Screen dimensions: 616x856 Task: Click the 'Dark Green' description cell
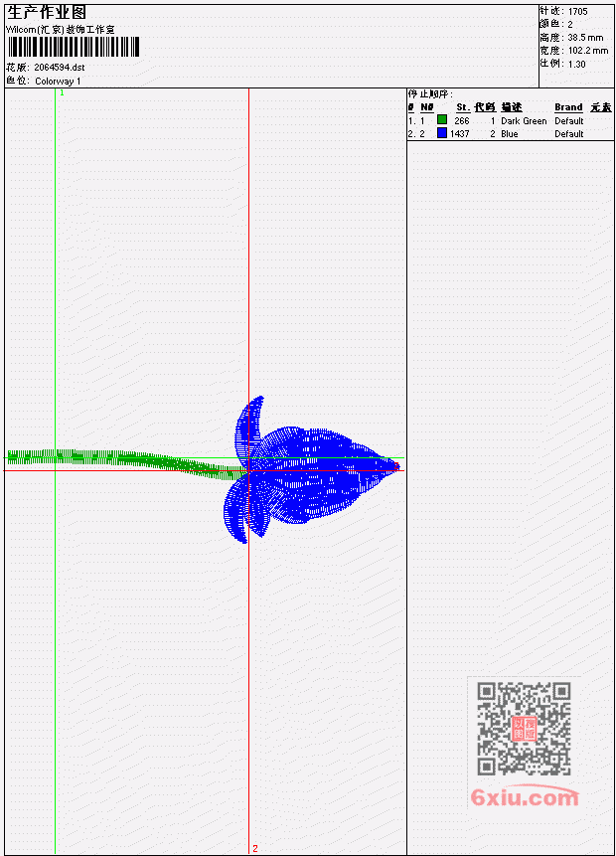click(x=524, y=120)
